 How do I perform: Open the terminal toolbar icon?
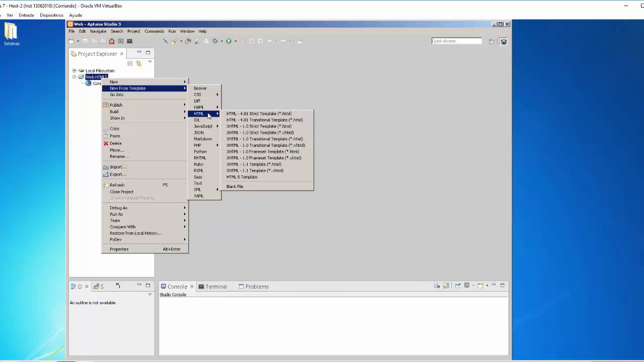point(130,41)
